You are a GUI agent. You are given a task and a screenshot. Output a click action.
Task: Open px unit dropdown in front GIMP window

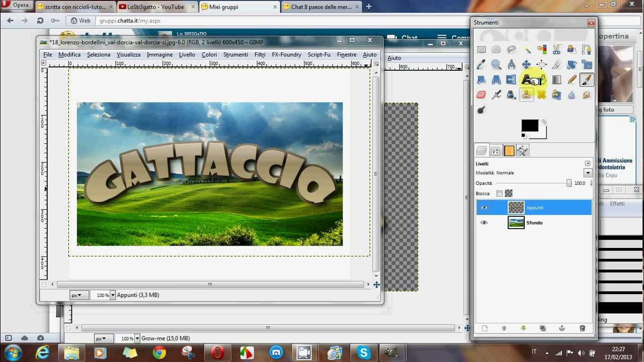(x=78, y=295)
